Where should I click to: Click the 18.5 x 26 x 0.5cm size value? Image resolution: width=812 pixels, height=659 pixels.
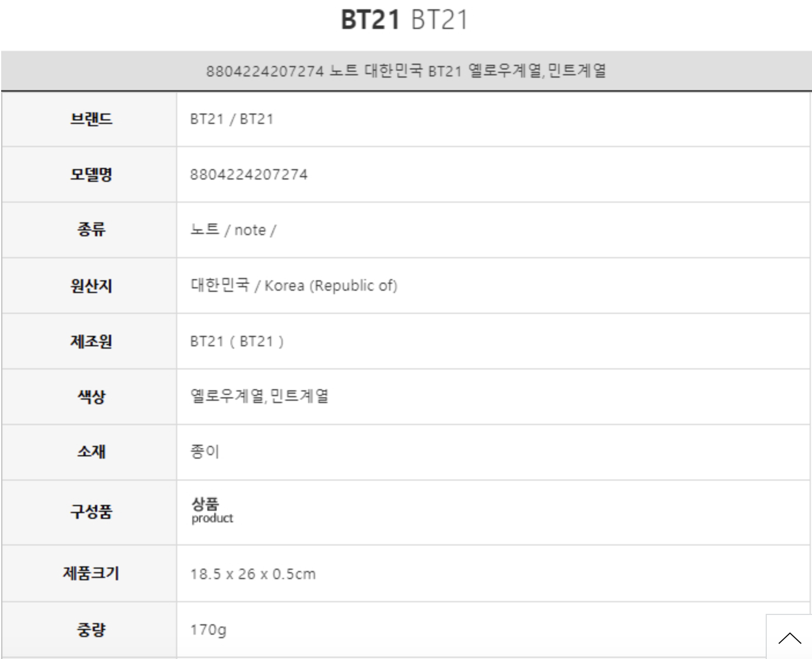[x=253, y=574]
